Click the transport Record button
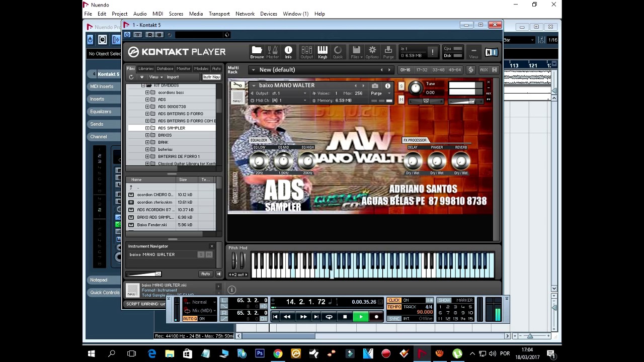The image size is (644, 362). pos(376,317)
